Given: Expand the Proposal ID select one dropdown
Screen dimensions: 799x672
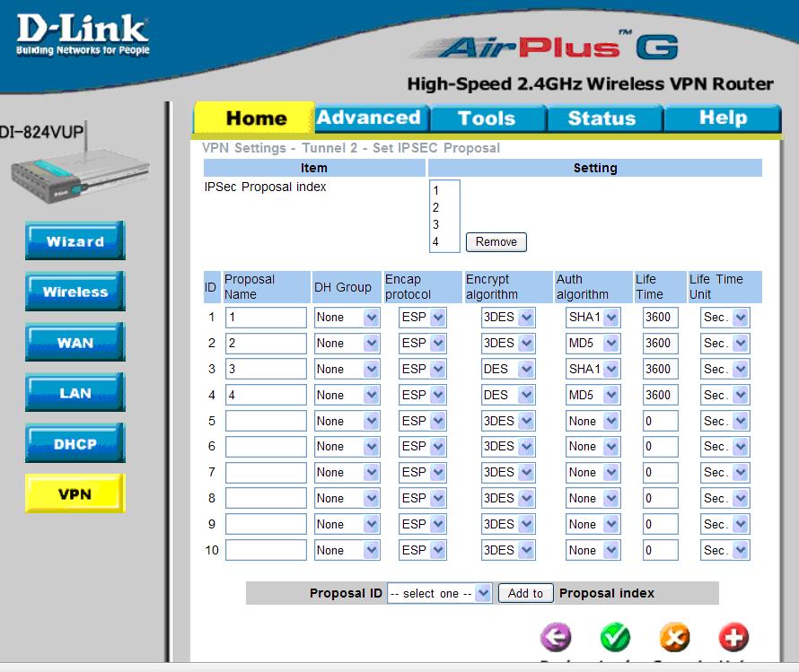Looking at the screenshot, I should (439, 593).
